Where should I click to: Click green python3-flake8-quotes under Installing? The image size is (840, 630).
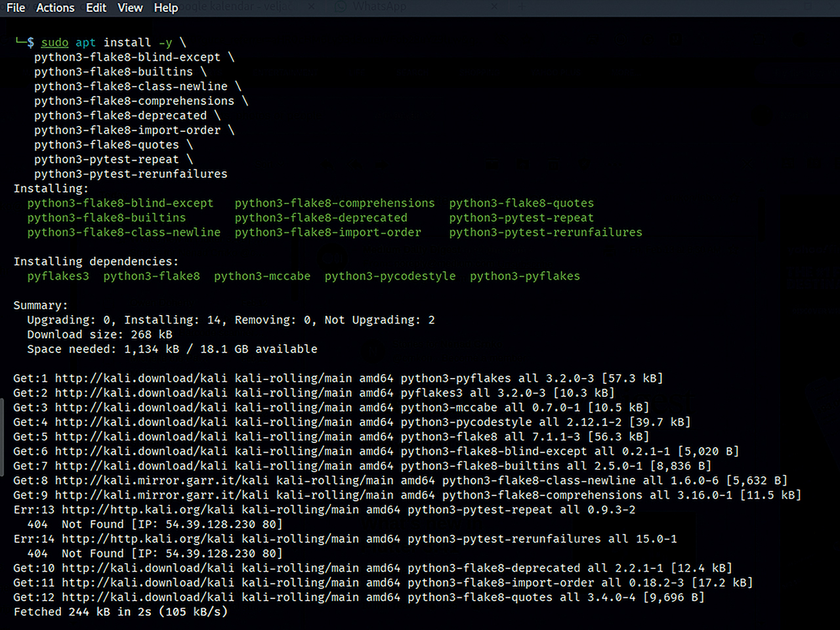(x=521, y=203)
